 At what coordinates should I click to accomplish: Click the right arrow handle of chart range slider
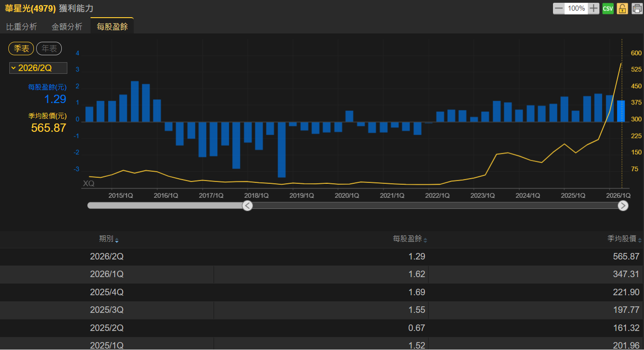pyautogui.click(x=623, y=206)
